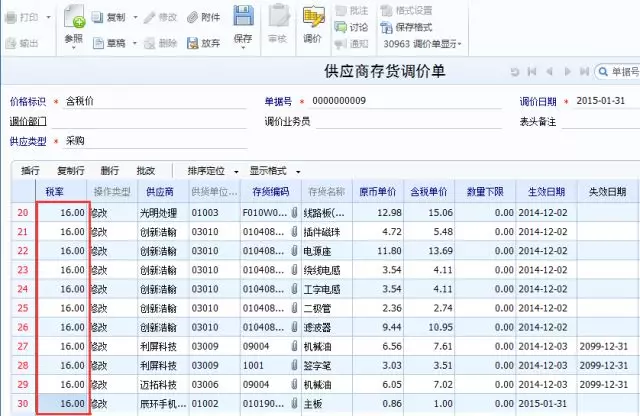This screenshot has width=640, height=416.
Task: Click the 参照 new document icon
Action: coord(74,17)
